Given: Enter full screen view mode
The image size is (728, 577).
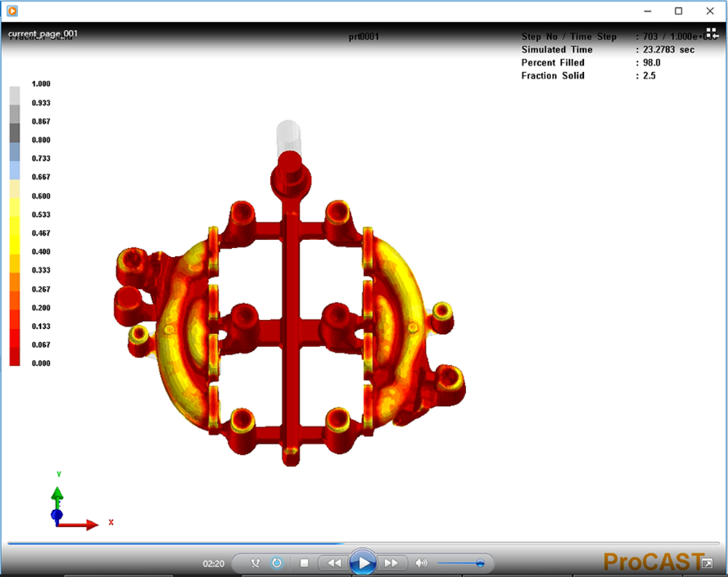Looking at the screenshot, I should (706, 562).
